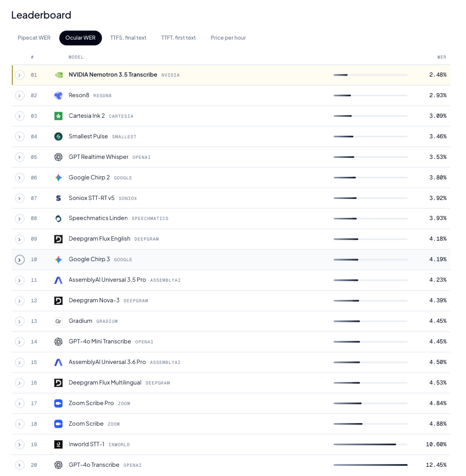Click the model name Deepgram Nova-3
466x476 pixels.
coord(94,301)
